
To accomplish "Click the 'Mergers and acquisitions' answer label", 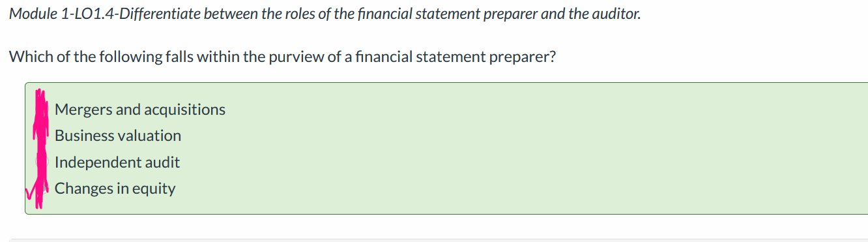I will 140,110.
